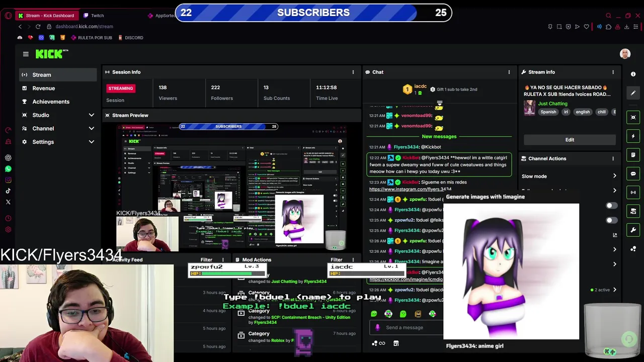Open the Opera browser menu icon
The height and width of the screenshot is (362, 644).
point(8,16)
